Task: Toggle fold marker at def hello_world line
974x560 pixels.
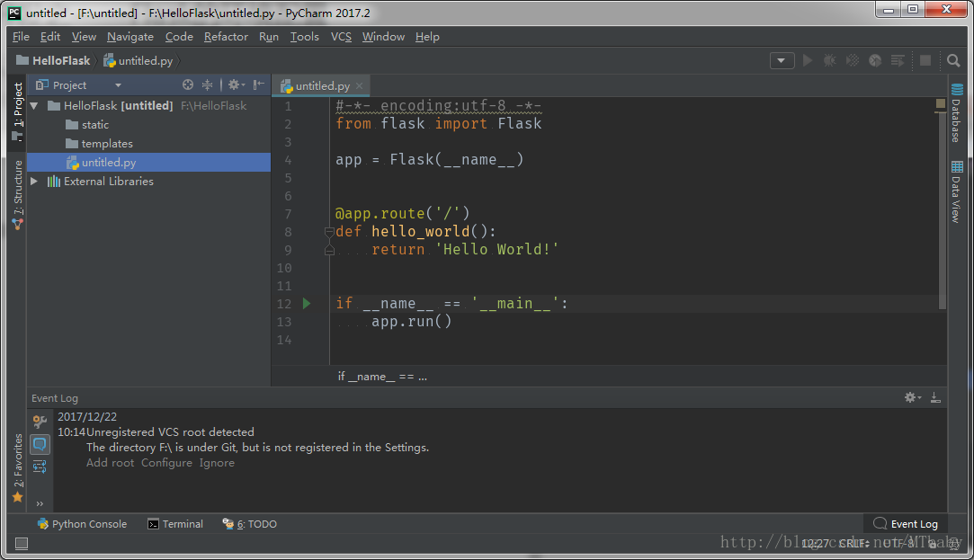Action: tap(329, 232)
